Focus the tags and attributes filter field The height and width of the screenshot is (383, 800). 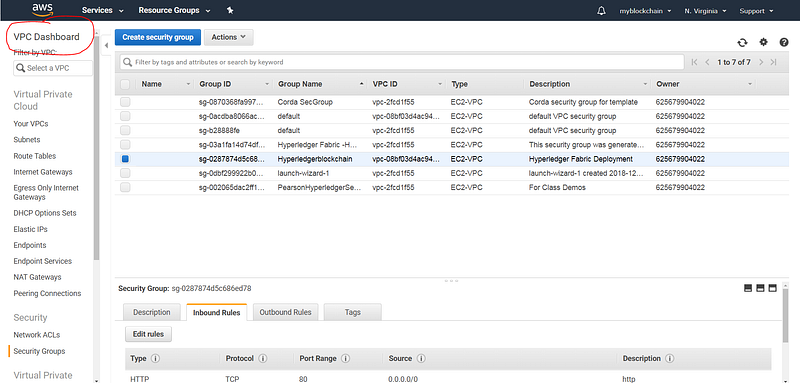tap(402, 62)
